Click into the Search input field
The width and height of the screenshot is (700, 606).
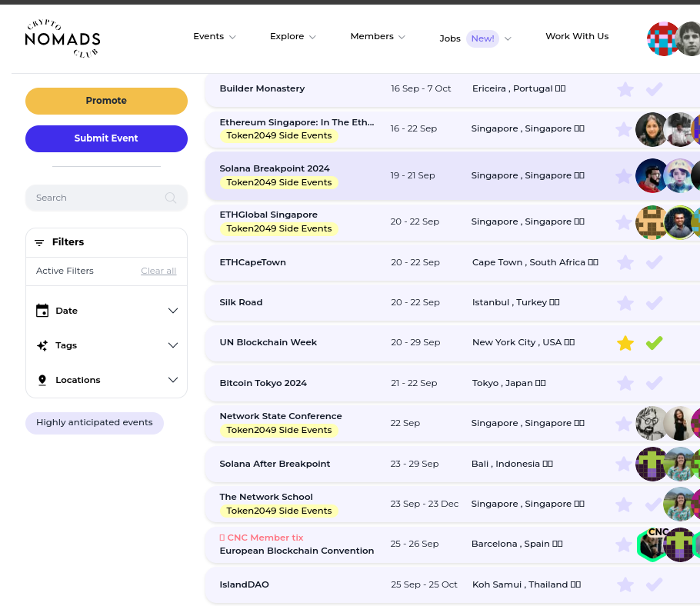[x=96, y=198]
